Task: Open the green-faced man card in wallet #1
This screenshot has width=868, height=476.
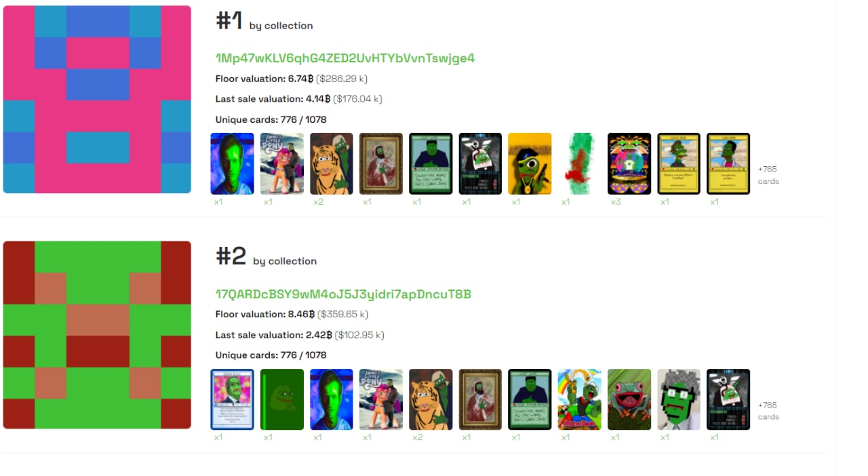Action: tap(233, 163)
